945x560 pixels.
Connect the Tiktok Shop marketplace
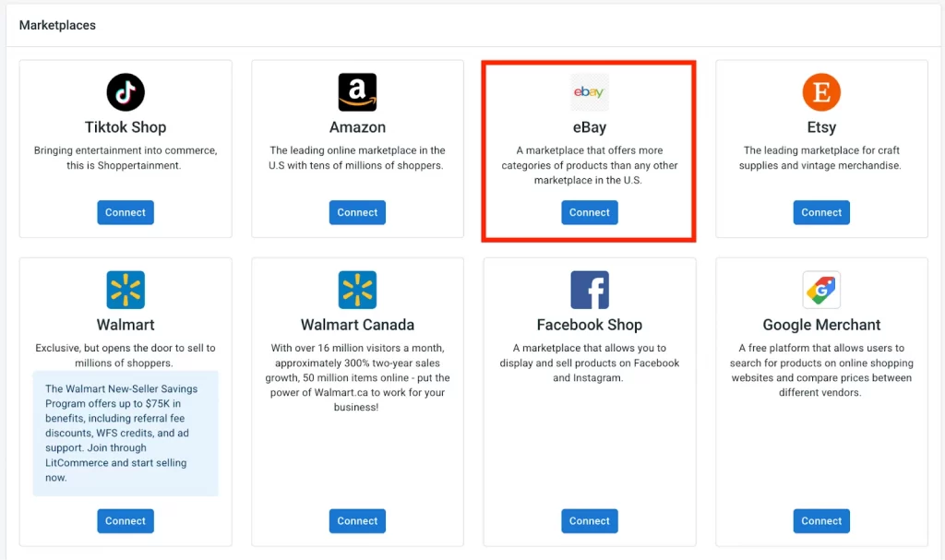(125, 212)
